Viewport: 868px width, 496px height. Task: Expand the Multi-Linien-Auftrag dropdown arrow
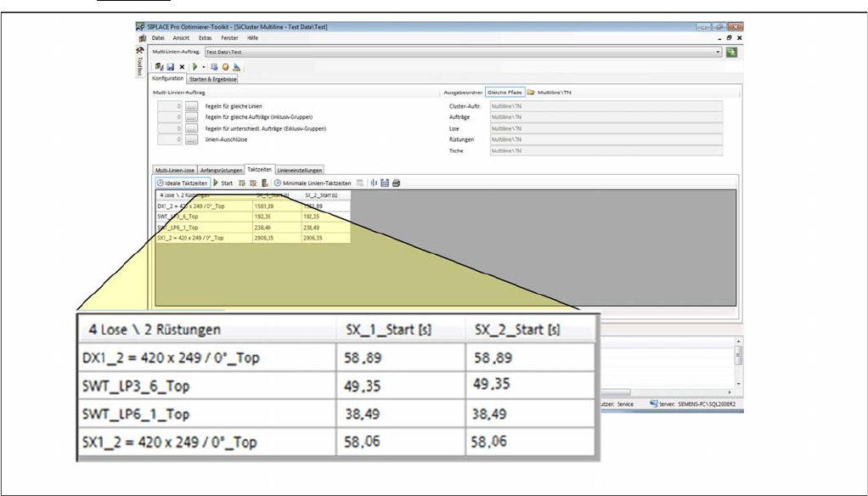[x=718, y=52]
